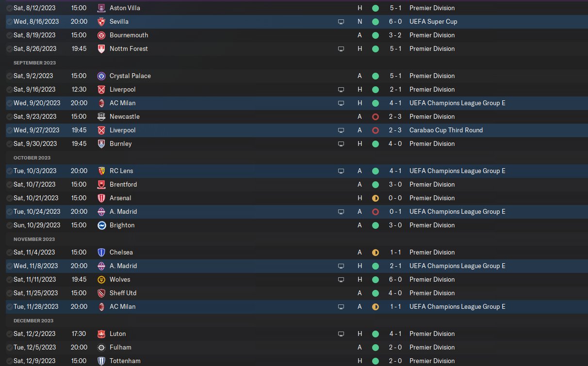The height and width of the screenshot is (366, 588).
Task: Collapse the NOVEMBER 2023 month header
Action: point(33,239)
